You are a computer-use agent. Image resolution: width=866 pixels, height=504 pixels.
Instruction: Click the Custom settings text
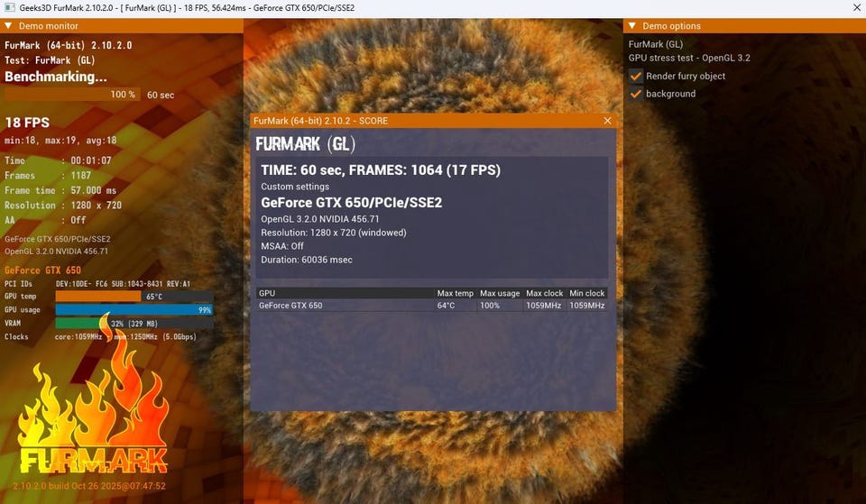click(x=295, y=187)
